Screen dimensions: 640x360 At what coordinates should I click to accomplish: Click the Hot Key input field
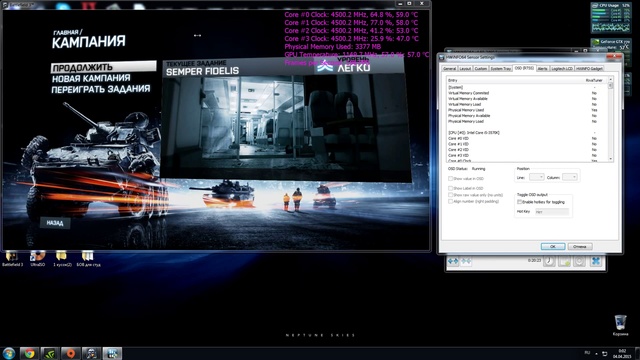552,212
